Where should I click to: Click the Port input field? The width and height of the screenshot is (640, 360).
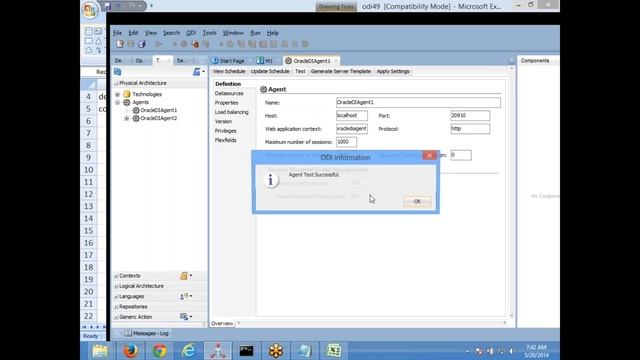470,116
